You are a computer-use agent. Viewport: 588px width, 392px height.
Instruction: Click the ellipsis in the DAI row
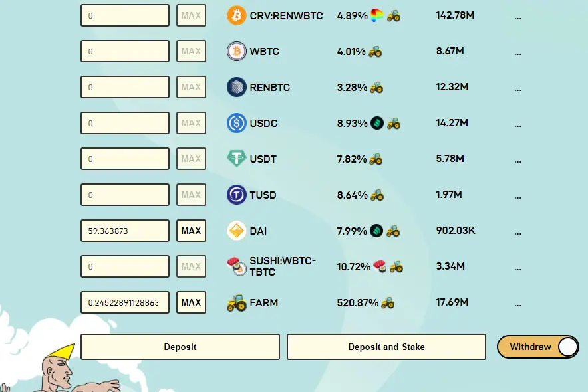click(518, 233)
